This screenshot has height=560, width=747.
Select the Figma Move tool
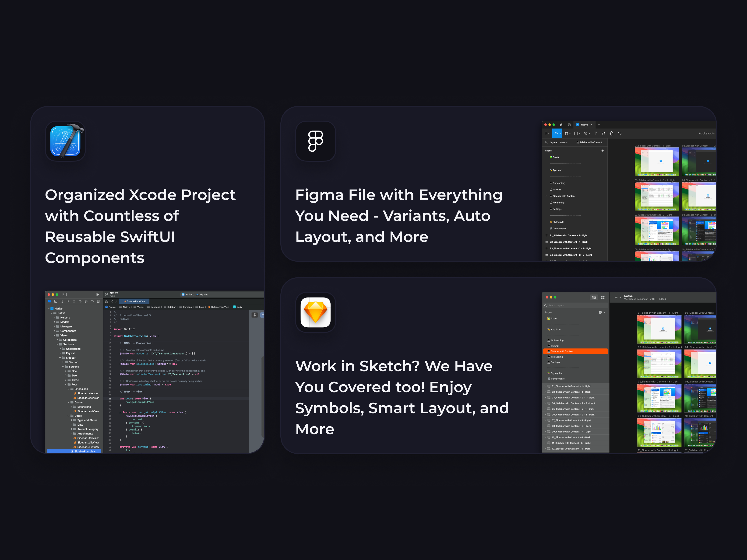(x=557, y=133)
